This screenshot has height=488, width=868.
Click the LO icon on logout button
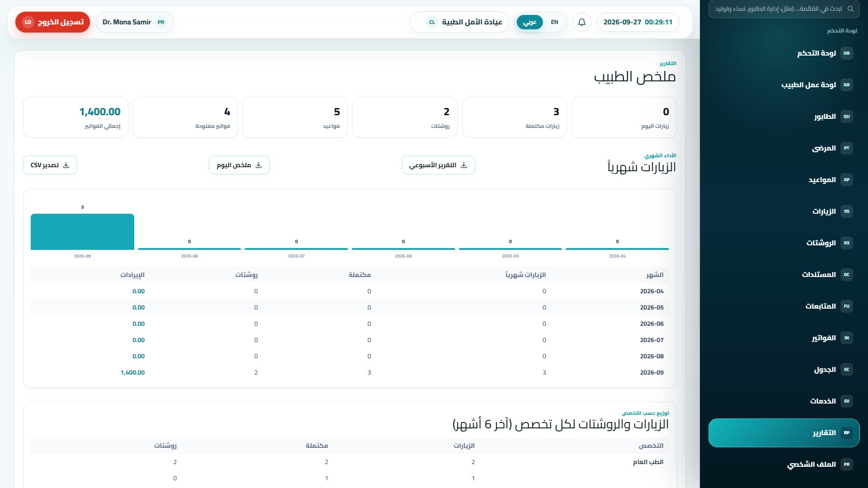coord(28,22)
